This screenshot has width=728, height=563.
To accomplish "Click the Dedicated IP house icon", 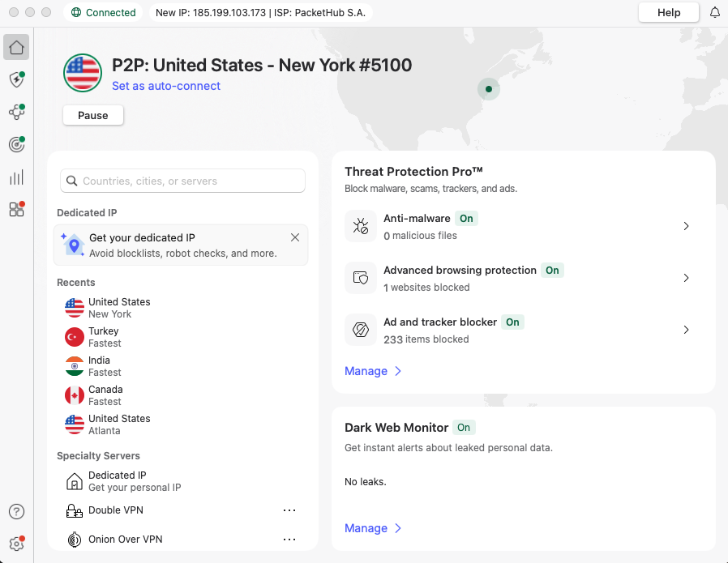I will click(75, 481).
